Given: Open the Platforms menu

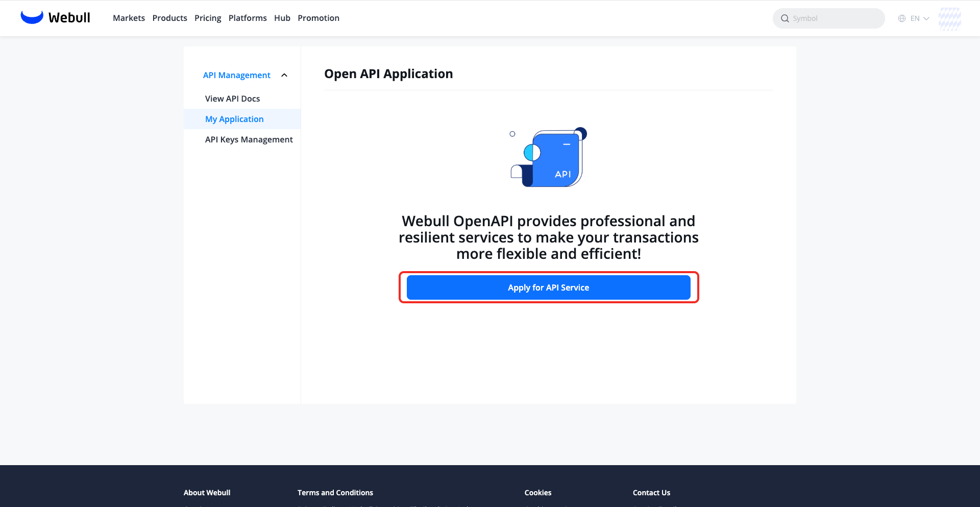Looking at the screenshot, I should tap(248, 18).
